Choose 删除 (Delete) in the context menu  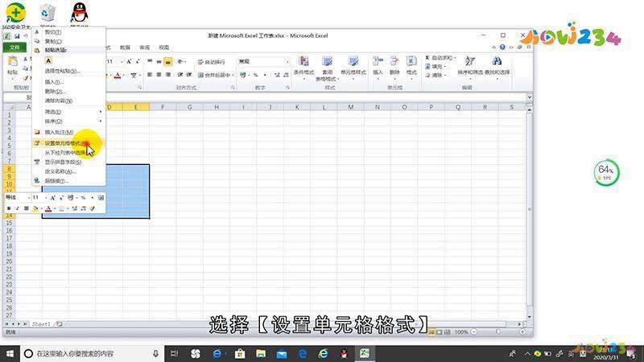pos(55,92)
